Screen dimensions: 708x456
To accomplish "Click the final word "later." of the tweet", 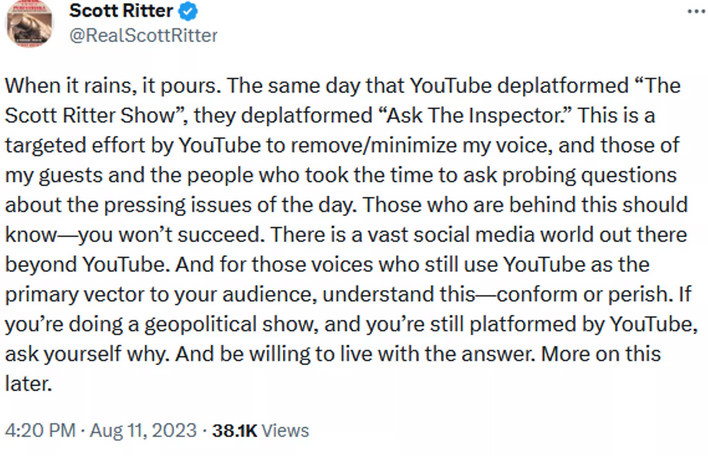I will [28, 384].
